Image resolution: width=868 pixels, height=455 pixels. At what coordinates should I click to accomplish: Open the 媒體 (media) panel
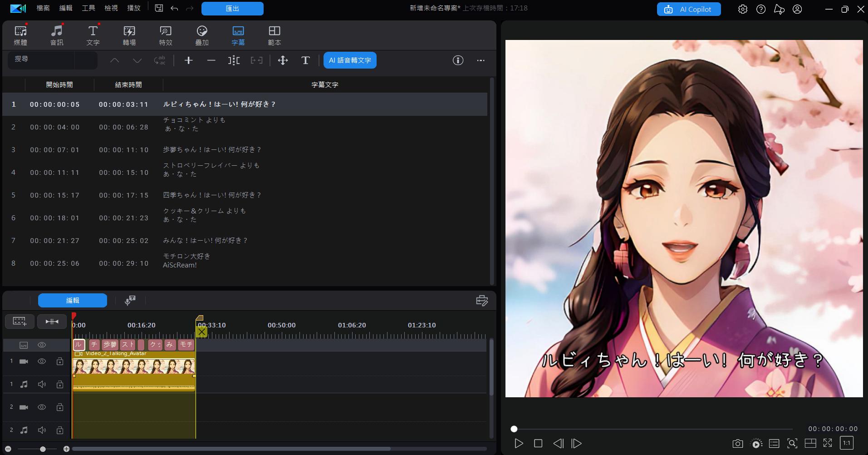click(20, 35)
